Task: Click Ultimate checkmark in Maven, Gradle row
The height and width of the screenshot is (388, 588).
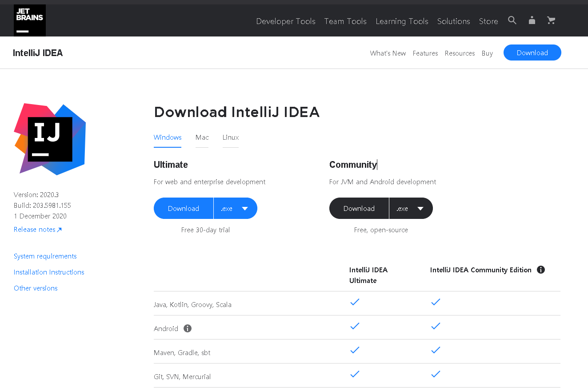Action: pyautogui.click(x=355, y=350)
